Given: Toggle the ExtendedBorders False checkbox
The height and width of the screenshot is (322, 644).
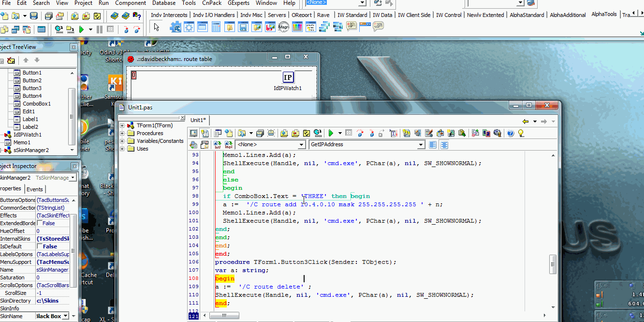Looking at the screenshot, I should tap(40, 223).
